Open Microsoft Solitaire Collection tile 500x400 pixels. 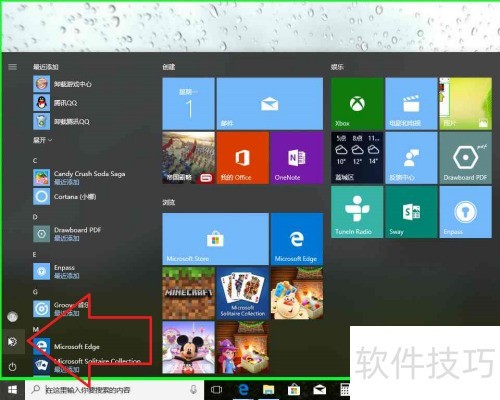(243, 293)
